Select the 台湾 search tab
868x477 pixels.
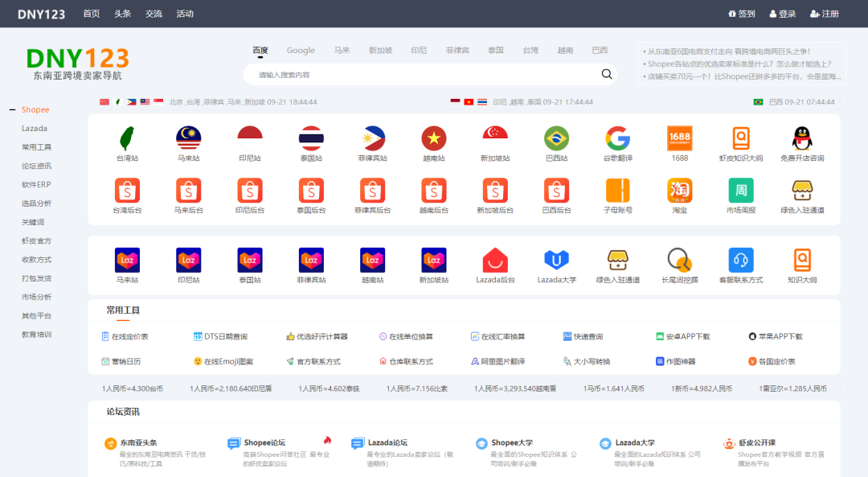530,51
